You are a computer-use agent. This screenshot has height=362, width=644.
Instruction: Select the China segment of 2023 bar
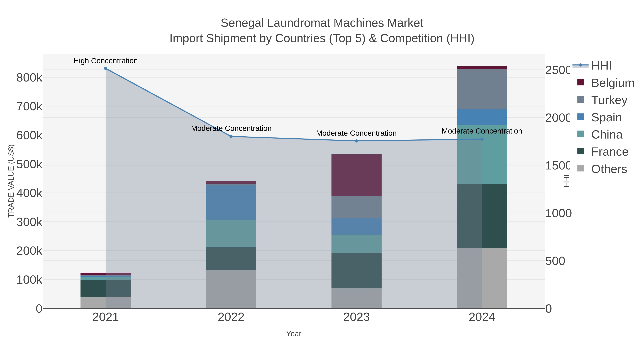click(357, 244)
